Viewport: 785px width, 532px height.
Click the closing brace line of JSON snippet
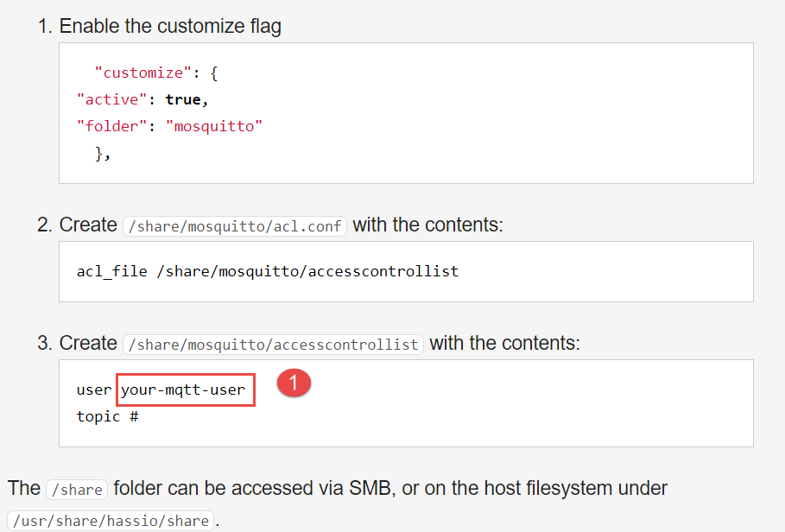click(103, 153)
